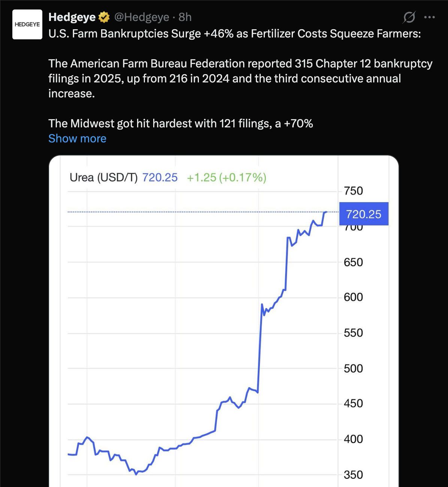Click the Hedgeye profile avatar logo
448x487 pixels.
[x=27, y=24]
